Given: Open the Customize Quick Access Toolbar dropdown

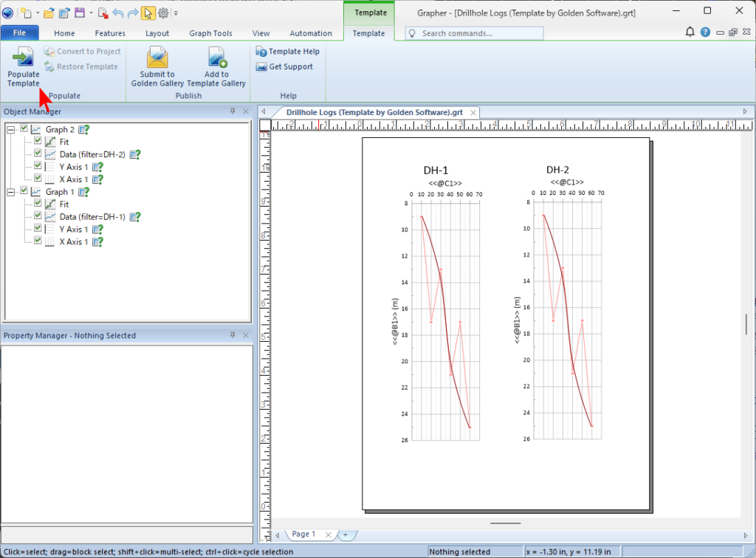Looking at the screenshot, I should tap(176, 13).
